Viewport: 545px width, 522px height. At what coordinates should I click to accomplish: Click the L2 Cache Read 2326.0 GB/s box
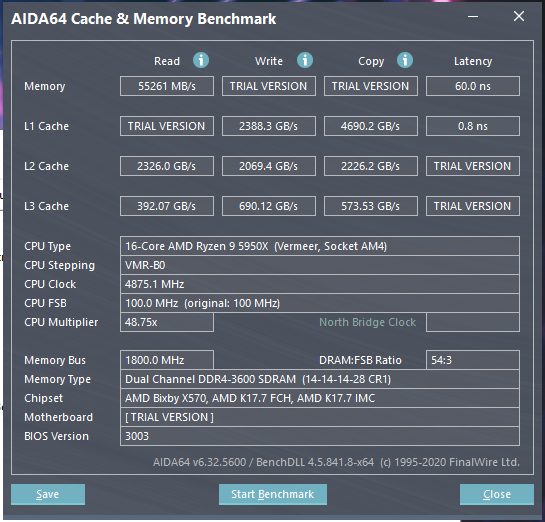tap(167, 166)
